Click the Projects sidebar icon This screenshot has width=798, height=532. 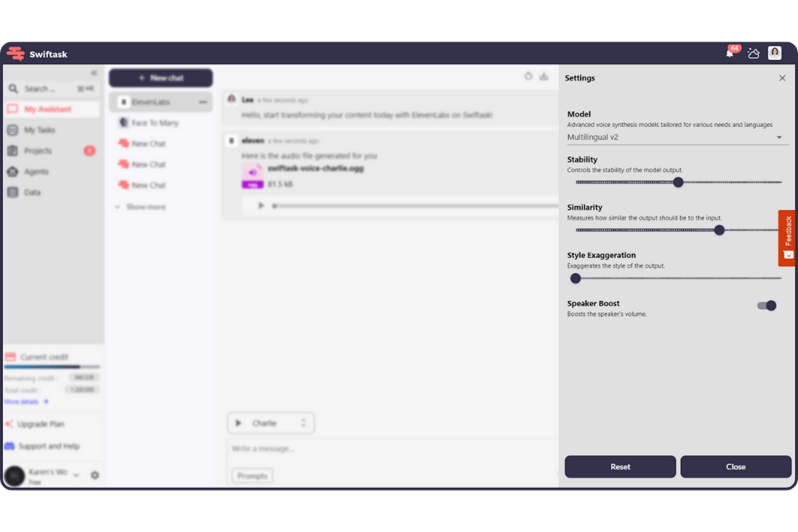[x=12, y=151]
